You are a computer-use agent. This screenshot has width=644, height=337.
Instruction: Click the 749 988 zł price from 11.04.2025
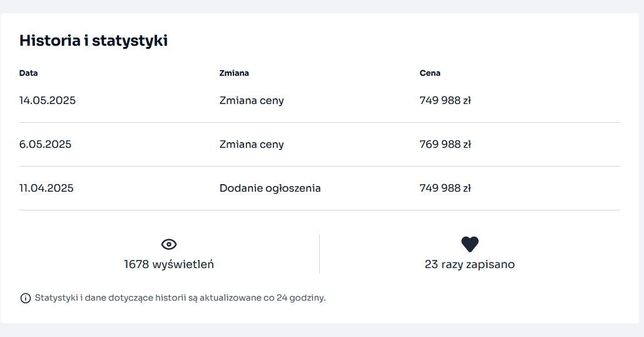click(445, 188)
